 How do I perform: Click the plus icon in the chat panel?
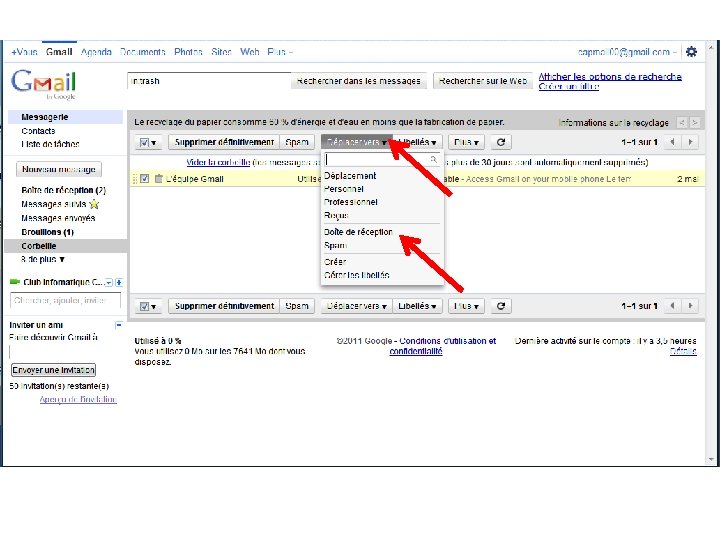pos(119,282)
